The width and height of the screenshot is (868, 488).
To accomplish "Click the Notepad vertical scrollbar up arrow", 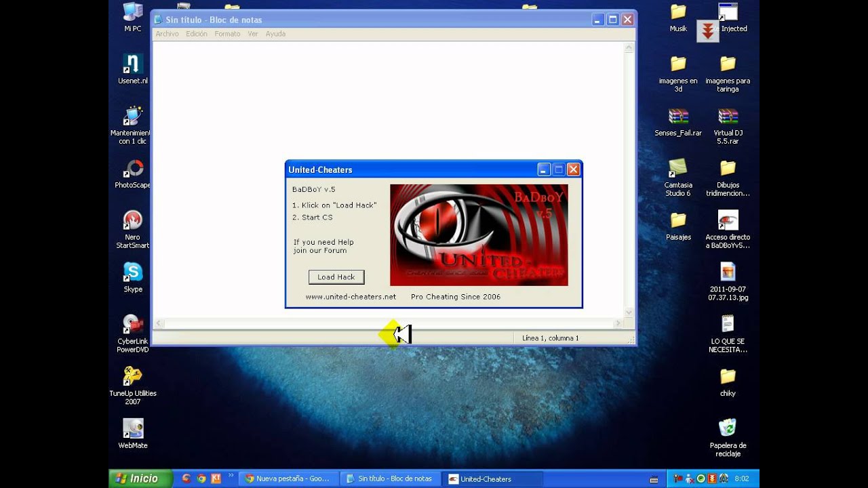I will pyautogui.click(x=629, y=48).
